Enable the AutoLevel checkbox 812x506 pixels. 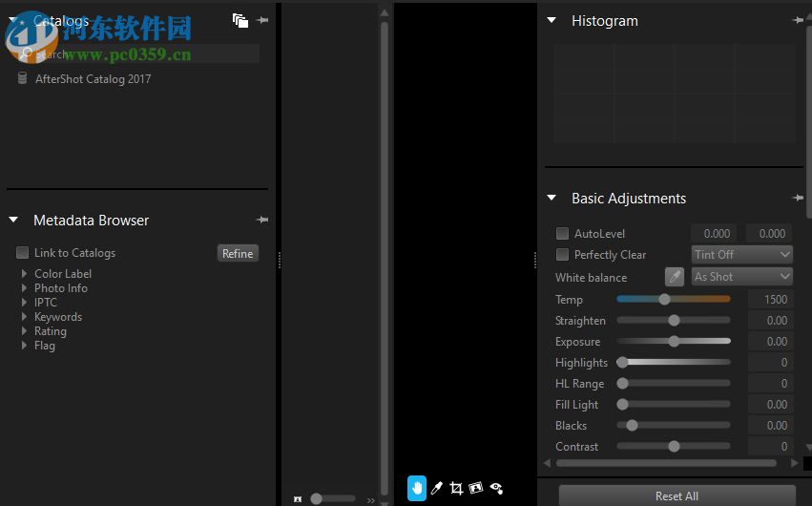point(562,234)
